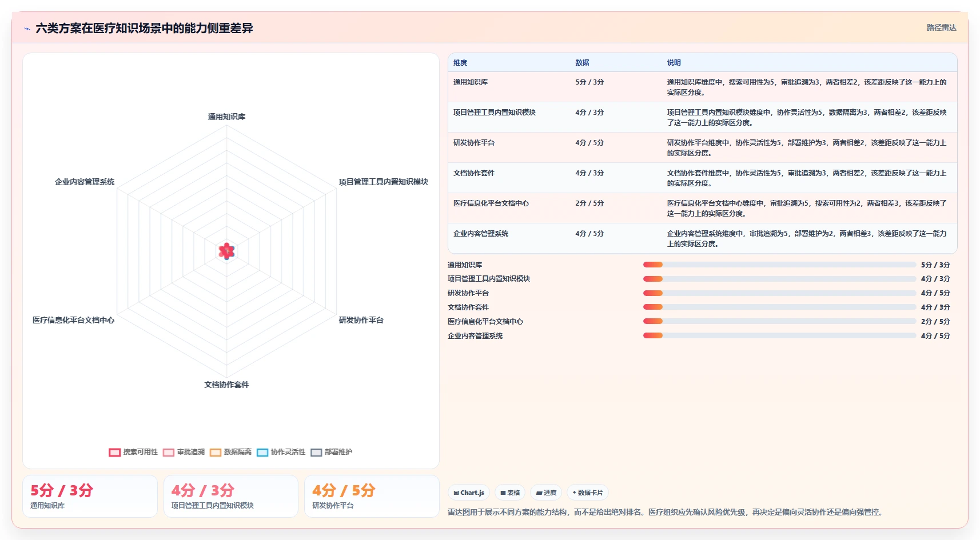980x540 pixels.
Task: Click the 路径雷达 label in the header
Action: pyautogui.click(x=941, y=27)
